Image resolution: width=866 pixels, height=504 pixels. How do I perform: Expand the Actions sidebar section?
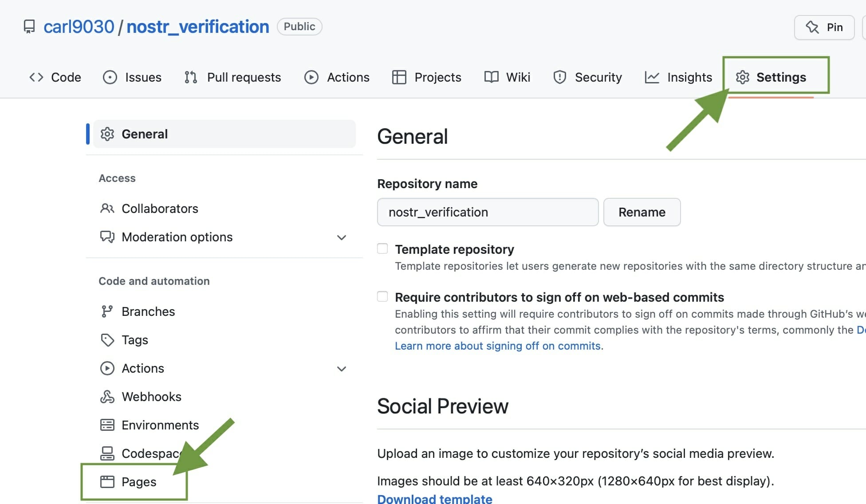point(341,369)
